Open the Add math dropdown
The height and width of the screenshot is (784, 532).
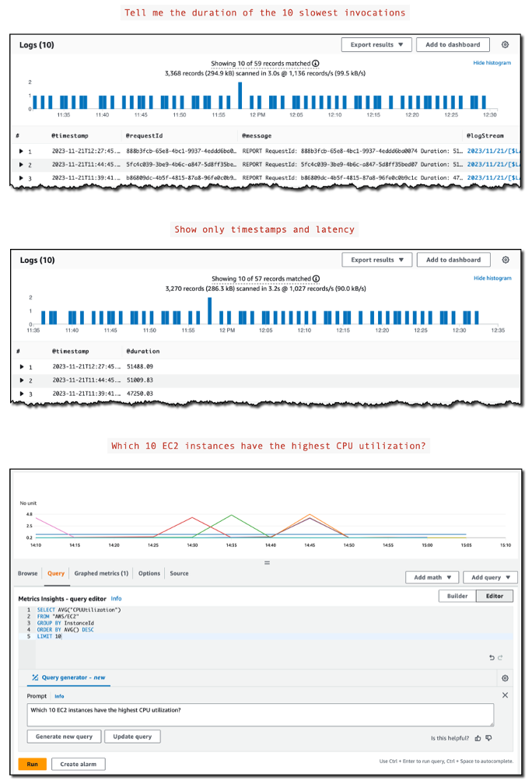point(432,577)
